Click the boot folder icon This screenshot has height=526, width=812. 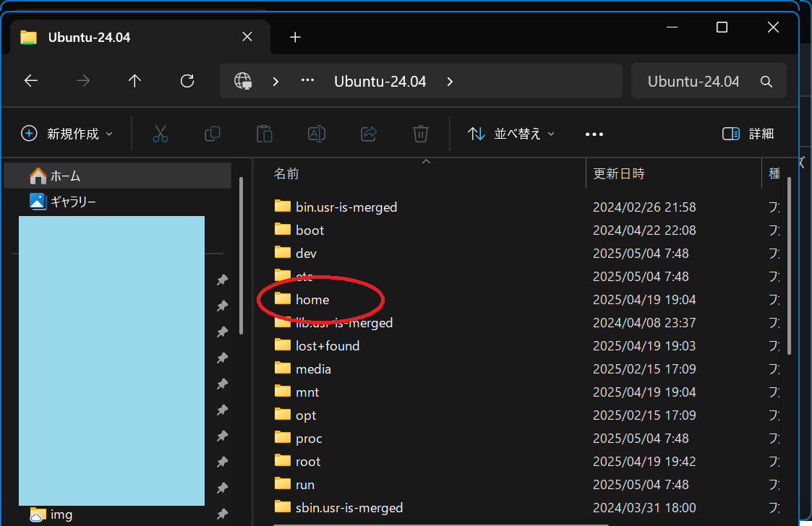tap(282, 229)
